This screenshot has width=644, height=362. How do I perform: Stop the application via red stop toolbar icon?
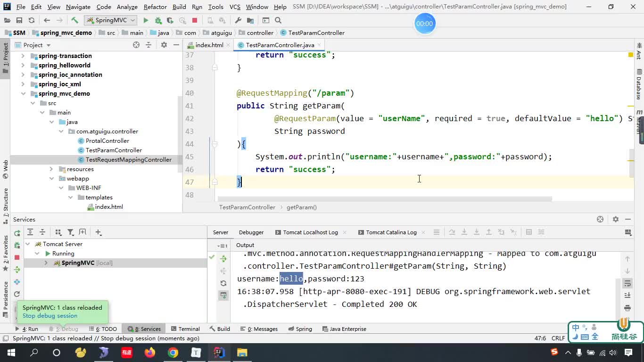pyautogui.click(x=195, y=20)
